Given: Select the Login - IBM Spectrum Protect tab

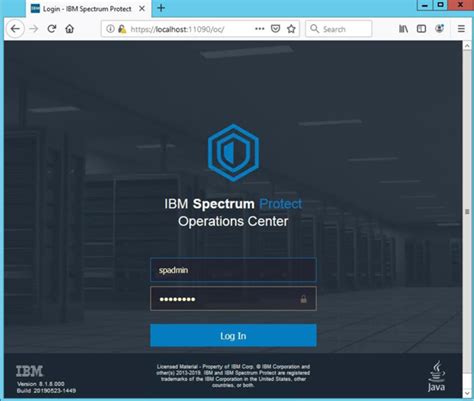Looking at the screenshot, I should click(x=88, y=9).
